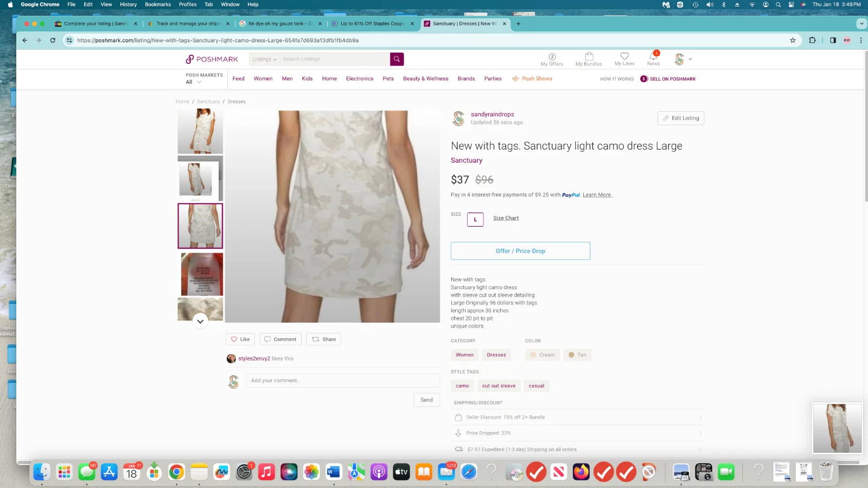Open PayPal Learn More link
The width and height of the screenshot is (868, 488).
click(x=597, y=195)
